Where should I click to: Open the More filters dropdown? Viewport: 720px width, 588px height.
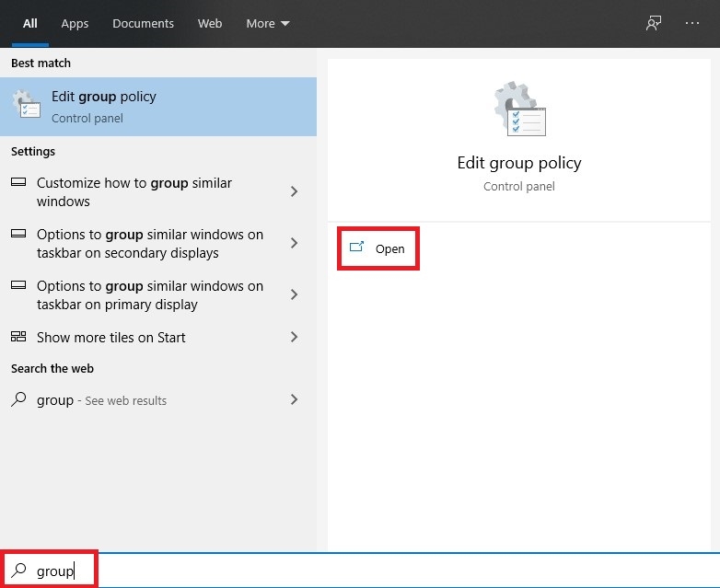tap(268, 23)
